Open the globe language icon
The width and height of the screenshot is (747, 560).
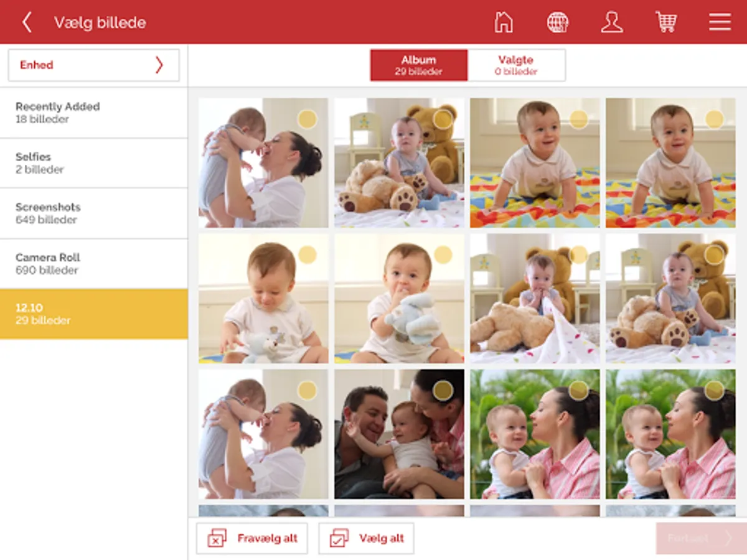557,22
